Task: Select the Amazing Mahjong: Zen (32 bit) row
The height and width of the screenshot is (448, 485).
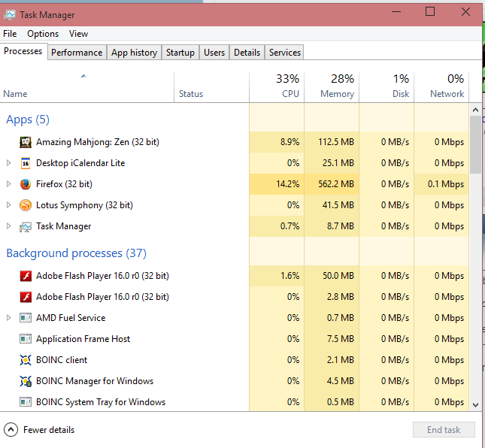Action: click(235, 142)
